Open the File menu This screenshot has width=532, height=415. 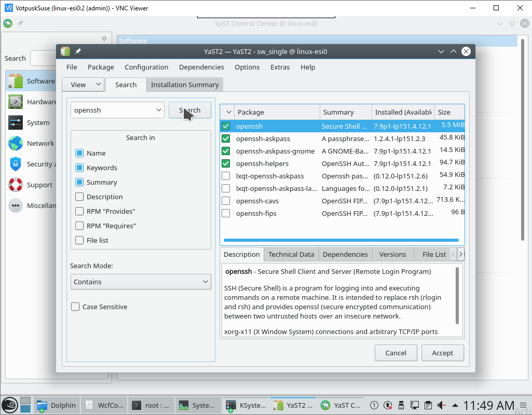72,67
